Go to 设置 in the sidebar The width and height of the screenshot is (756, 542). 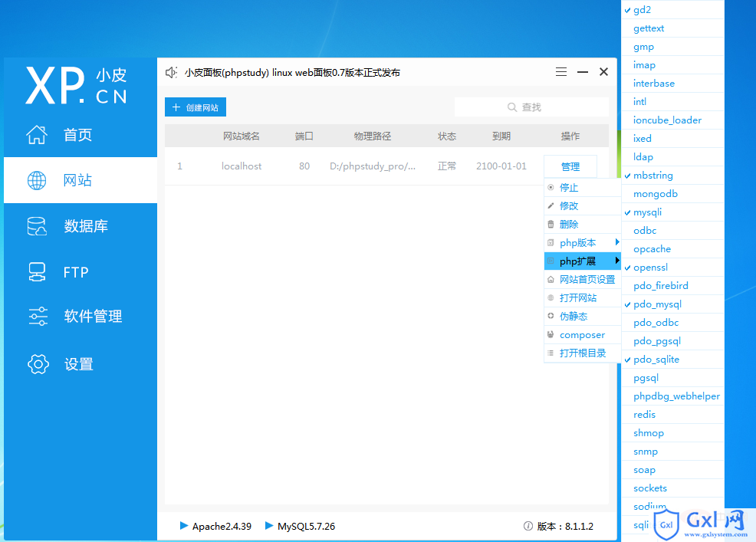point(81,364)
